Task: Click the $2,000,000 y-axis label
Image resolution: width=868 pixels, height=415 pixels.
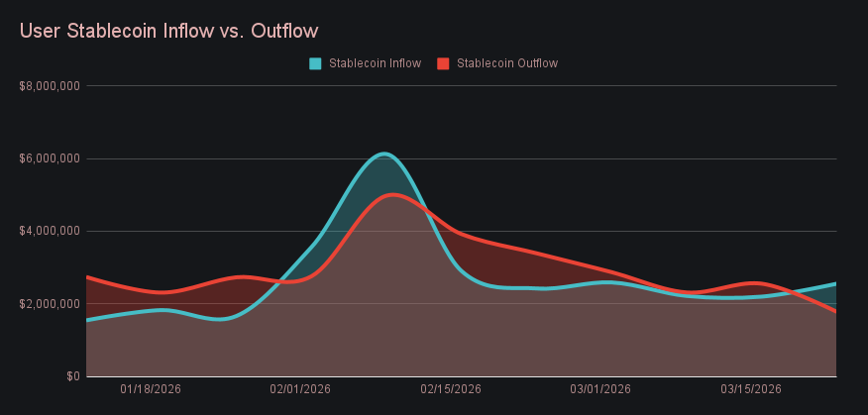Action: click(50, 304)
